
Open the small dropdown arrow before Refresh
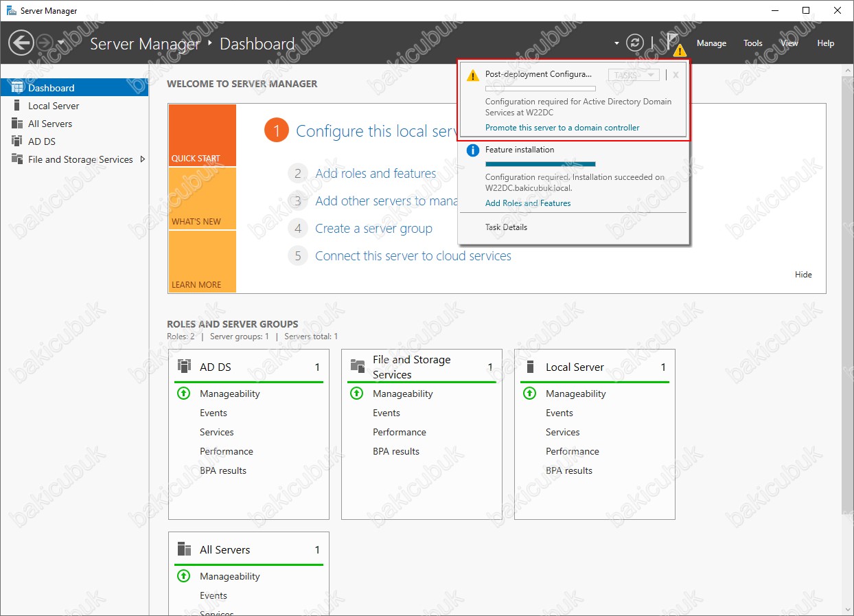pos(616,43)
